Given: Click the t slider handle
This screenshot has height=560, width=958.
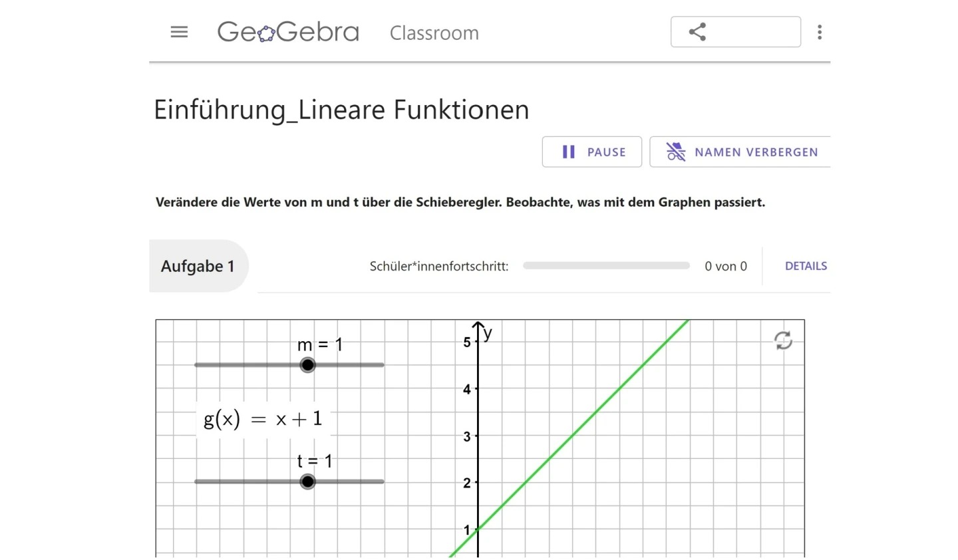Looking at the screenshot, I should tap(307, 482).
